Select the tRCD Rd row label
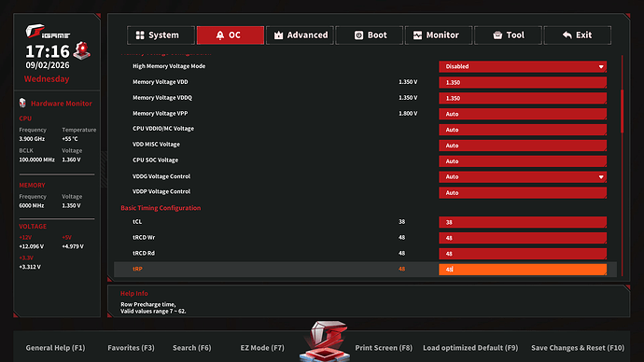Image resolution: width=644 pixels, height=362 pixels. (x=144, y=253)
